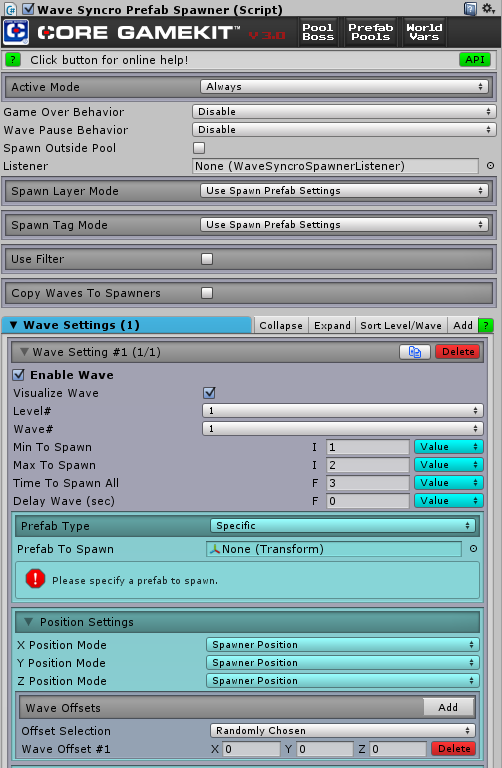Open Wave Pause Behavior dropdown

(x=344, y=130)
